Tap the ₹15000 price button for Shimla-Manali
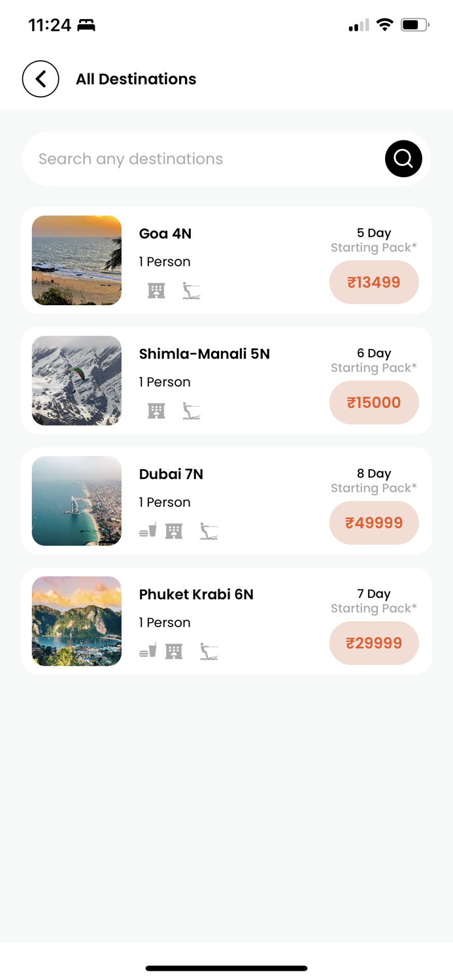 tap(373, 402)
